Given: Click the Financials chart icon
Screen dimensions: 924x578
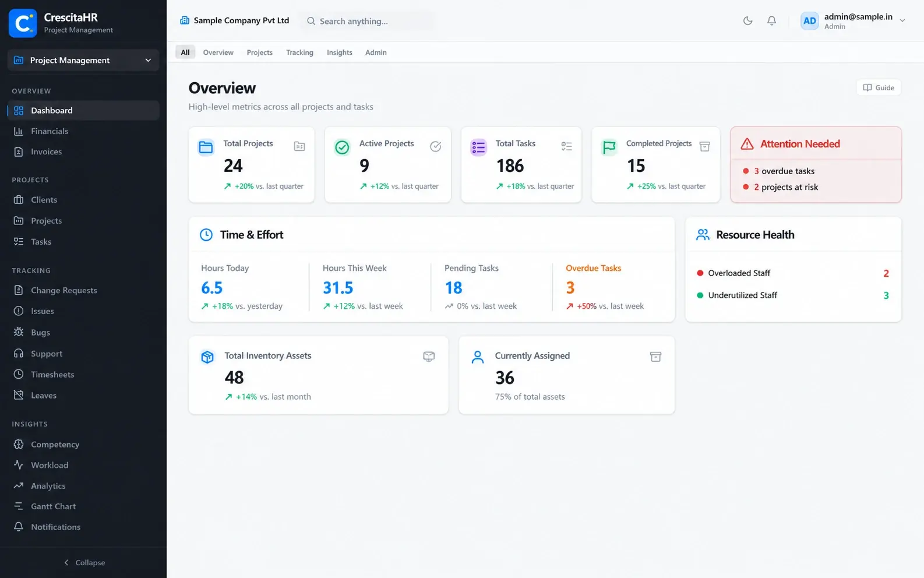Looking at the screenshot, I should tap(19, 132).
